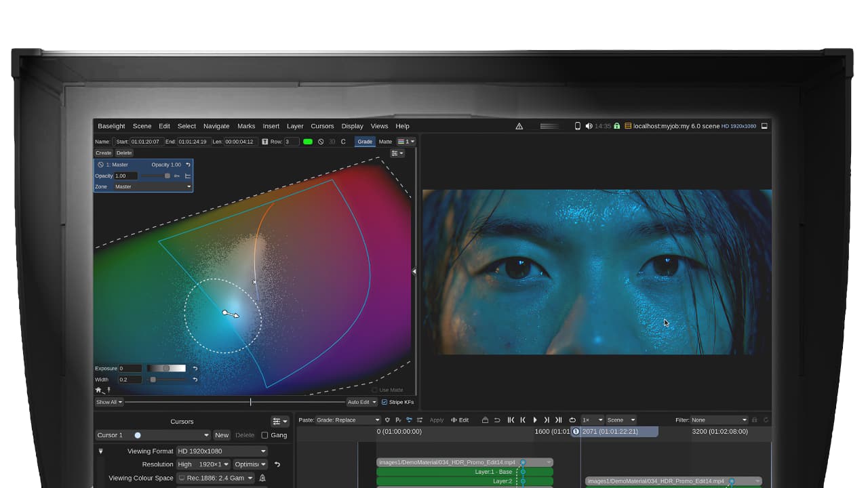Switch to the Matte tab
868x488 pixels.
coord(385,142)
